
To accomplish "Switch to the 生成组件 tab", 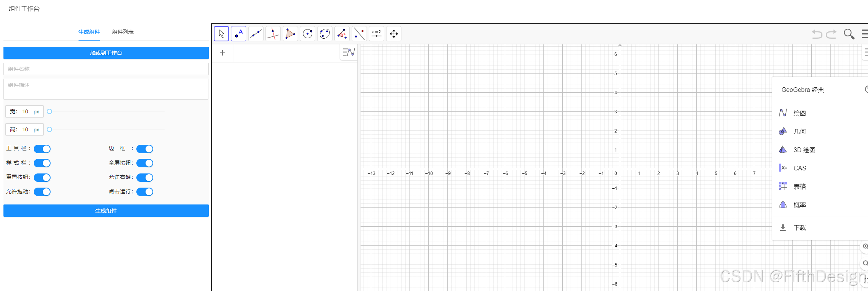I will [89, 32].
